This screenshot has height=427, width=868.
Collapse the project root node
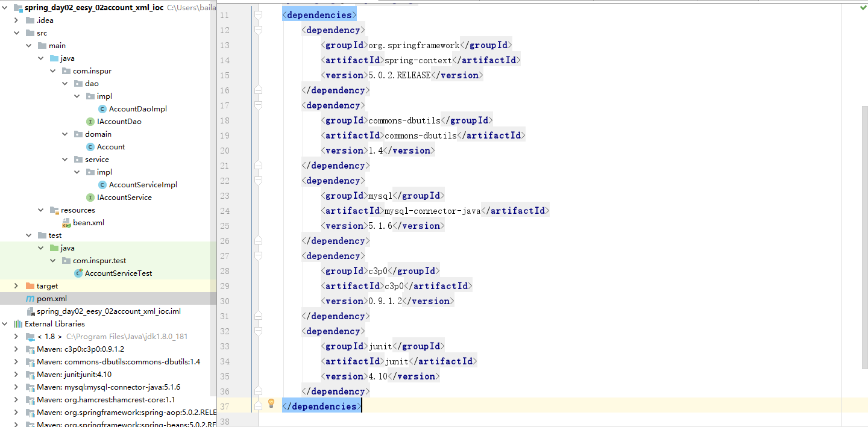tap(5, 8)
